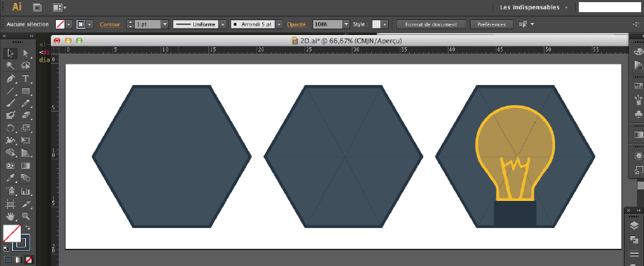Open the Symbols panel (club icon)
644x266 pixels.
coord(638,114)
